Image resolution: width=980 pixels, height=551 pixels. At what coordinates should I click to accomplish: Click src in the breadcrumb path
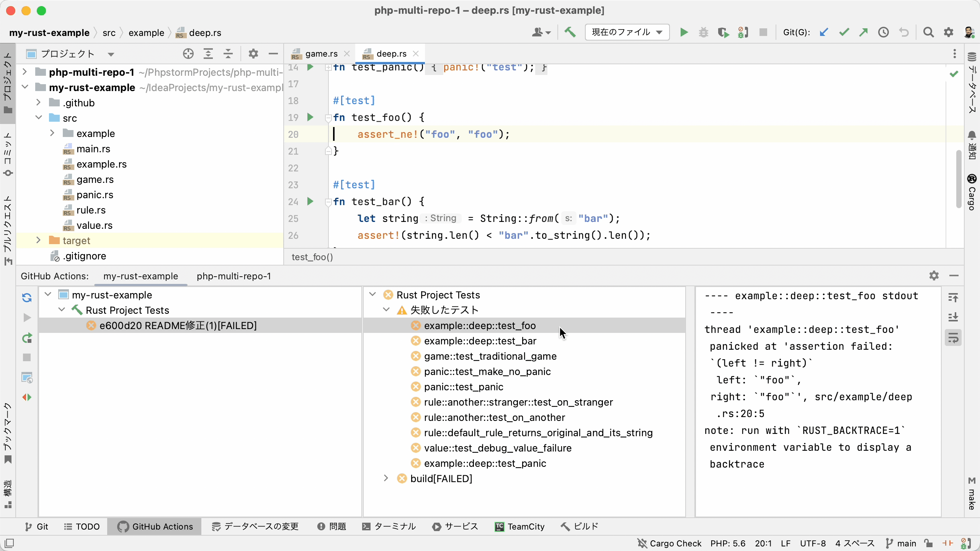pyautogui.click(x=109, y=33)
